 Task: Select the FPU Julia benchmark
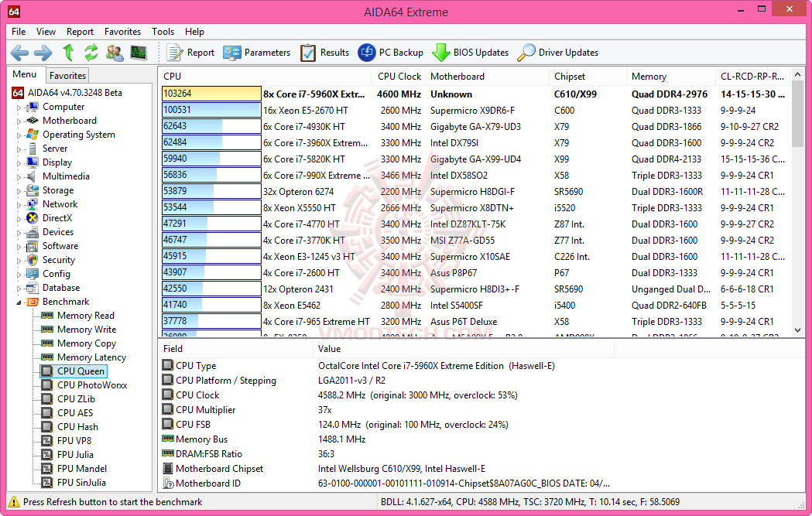(75, 455)
